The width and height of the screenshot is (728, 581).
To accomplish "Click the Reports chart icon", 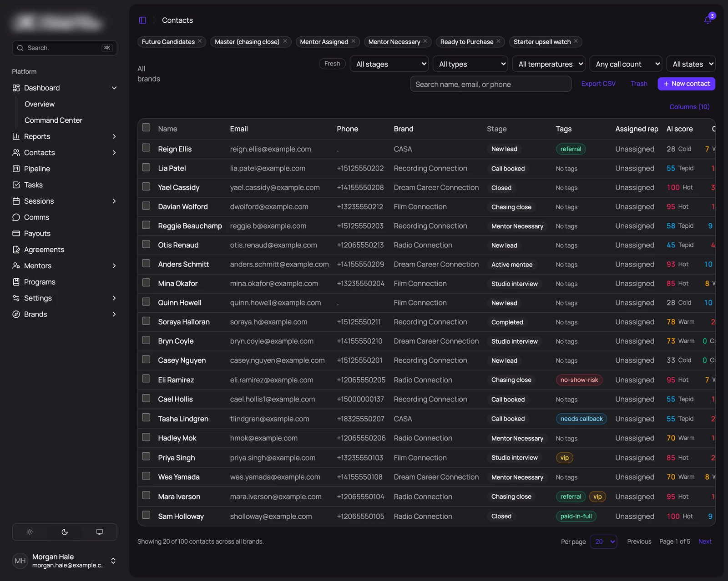I will coord(16,136).
